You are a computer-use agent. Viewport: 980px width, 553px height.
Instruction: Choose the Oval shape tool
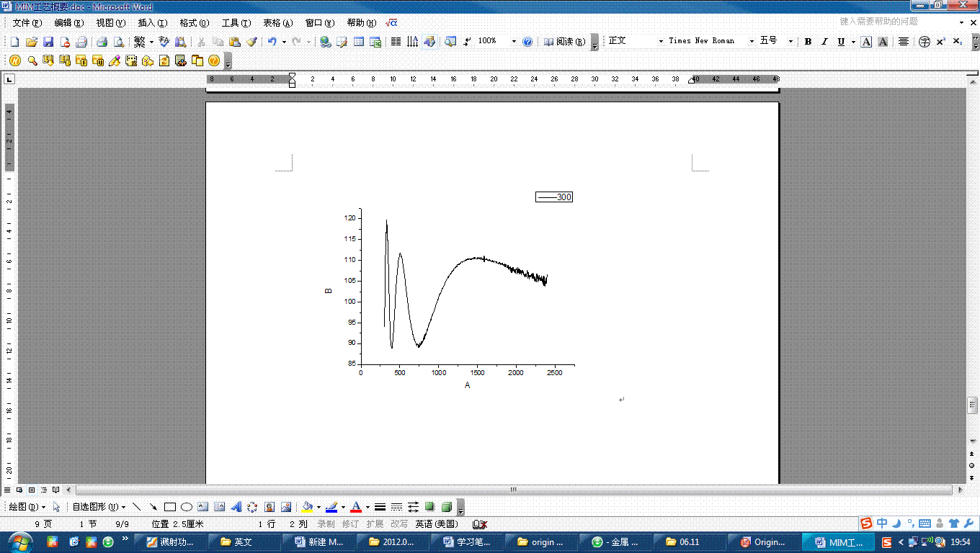click(x=187, y=507)
